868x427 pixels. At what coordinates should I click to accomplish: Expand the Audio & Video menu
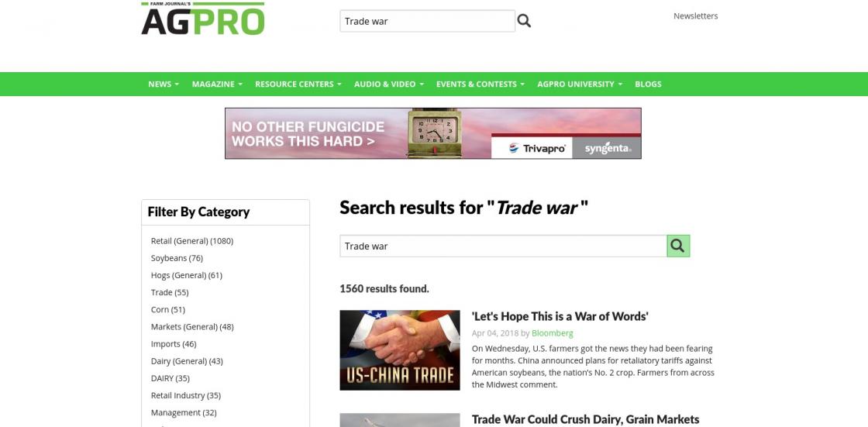(x=388, y=84)
